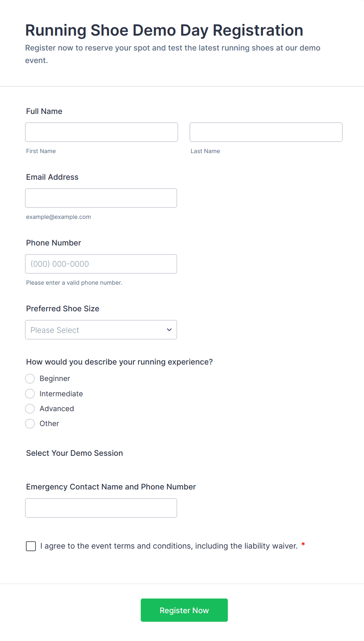Select the Beginner radio button
The image size is (364, 641).
[30, 379]
